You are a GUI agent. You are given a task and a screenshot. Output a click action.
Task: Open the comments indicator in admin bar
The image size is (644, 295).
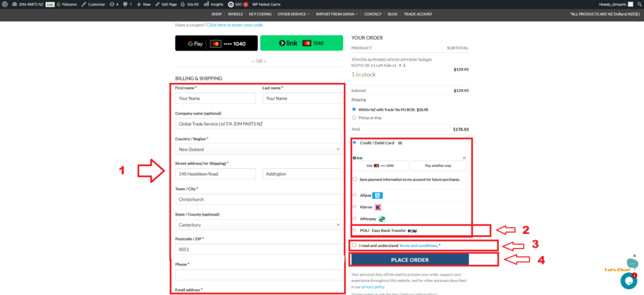127,4
